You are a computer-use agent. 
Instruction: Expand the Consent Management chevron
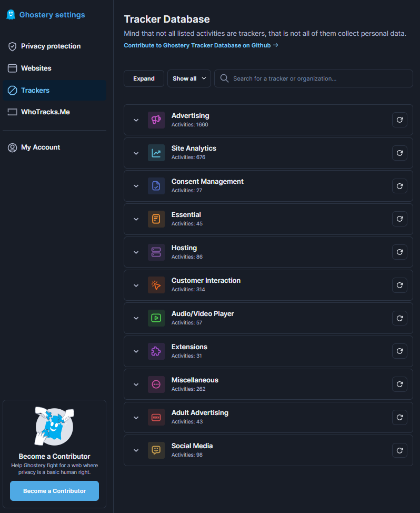coord(136,186)
